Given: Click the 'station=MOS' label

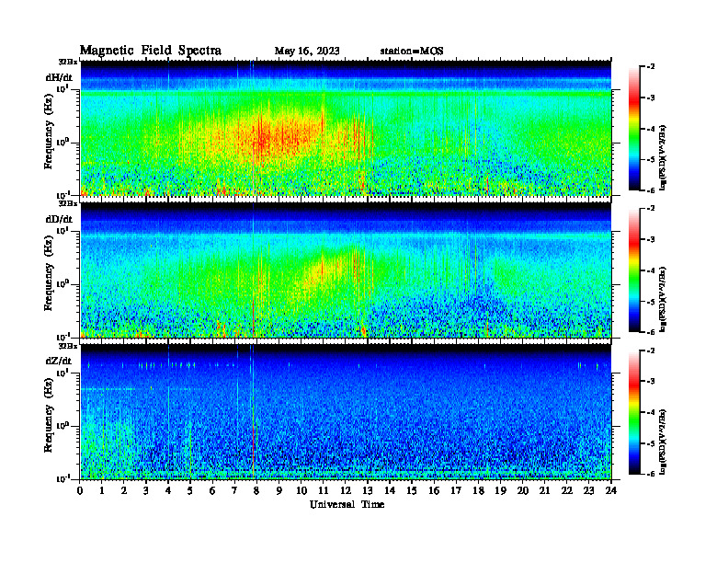Looking at the screenshot, I should click(x=412, y=52).
